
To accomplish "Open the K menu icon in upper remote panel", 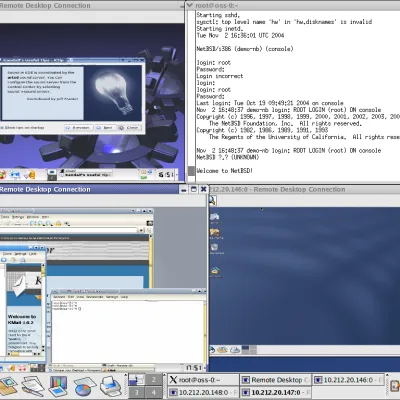I will click(2, 174).
